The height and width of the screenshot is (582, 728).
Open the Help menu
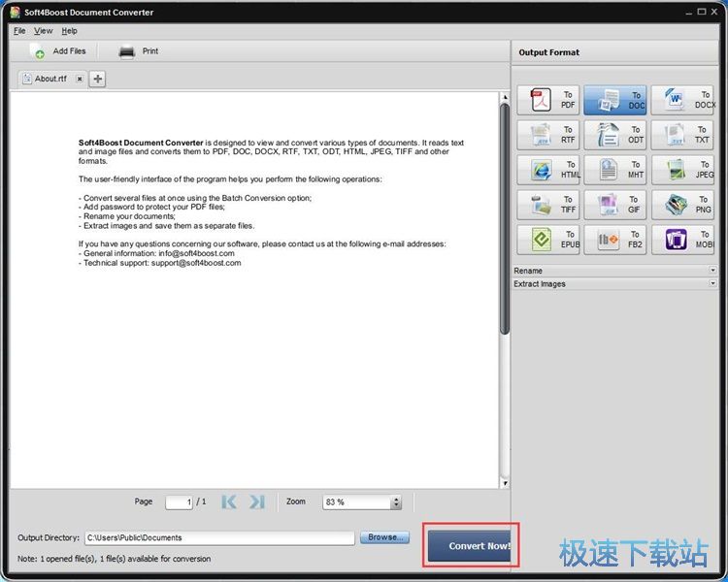coord(69,31)
